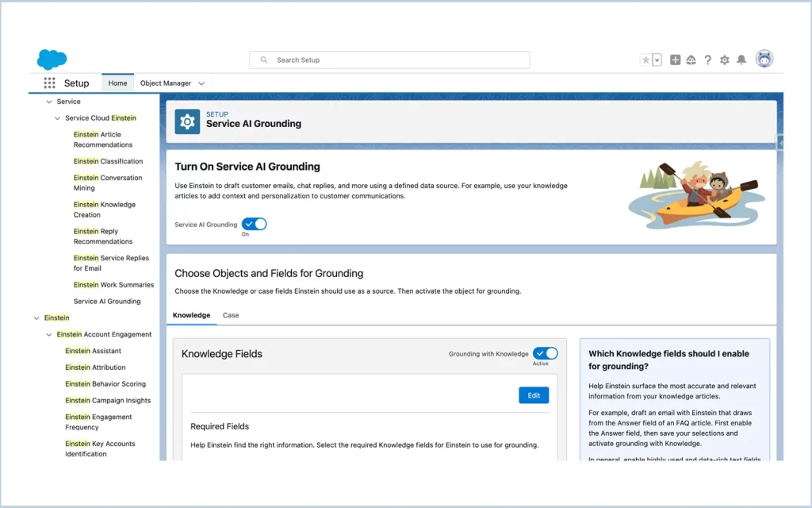The width and height of the screenshot is (812, 508).
Task: Click the Turn On Service AI Grounding heading
Action: pos(247,167)
